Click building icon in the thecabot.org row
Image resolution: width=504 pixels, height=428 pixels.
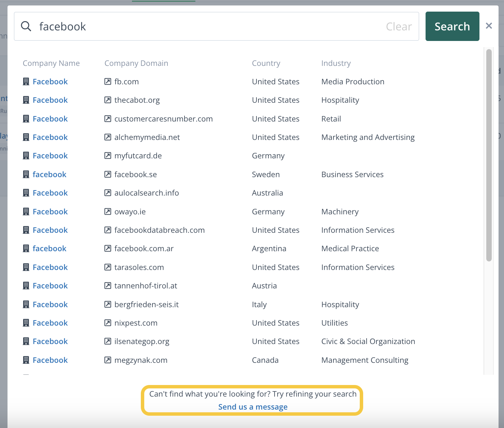(x=26, y=100)
